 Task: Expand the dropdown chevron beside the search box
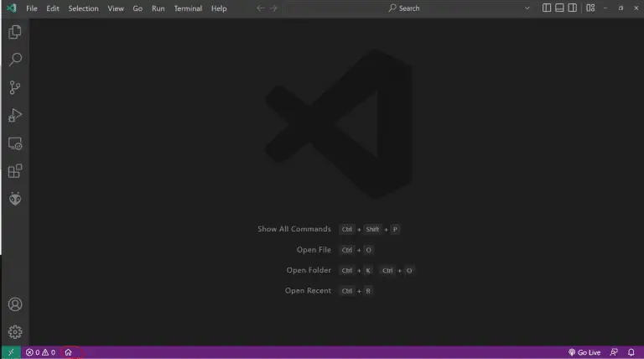527,8
